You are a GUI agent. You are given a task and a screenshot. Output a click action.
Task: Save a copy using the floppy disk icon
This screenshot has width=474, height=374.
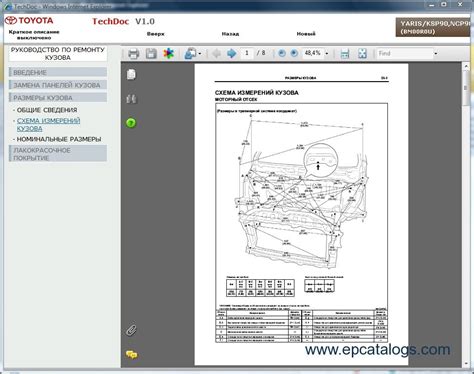click(151, 53)
